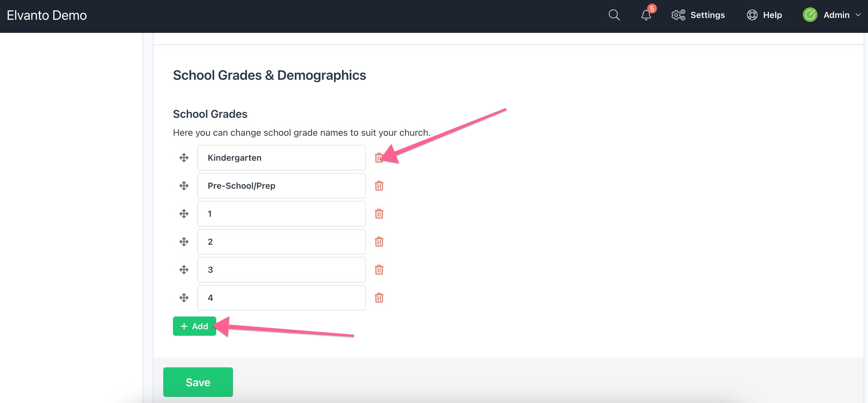868x403 pixels.
Task: Save the school grades settings
Action: pos(198,382)
